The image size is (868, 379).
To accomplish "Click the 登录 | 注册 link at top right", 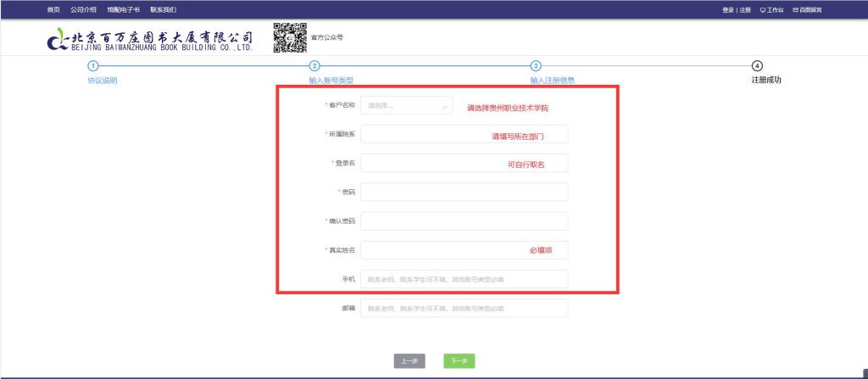I will click(x=736, y=9).
